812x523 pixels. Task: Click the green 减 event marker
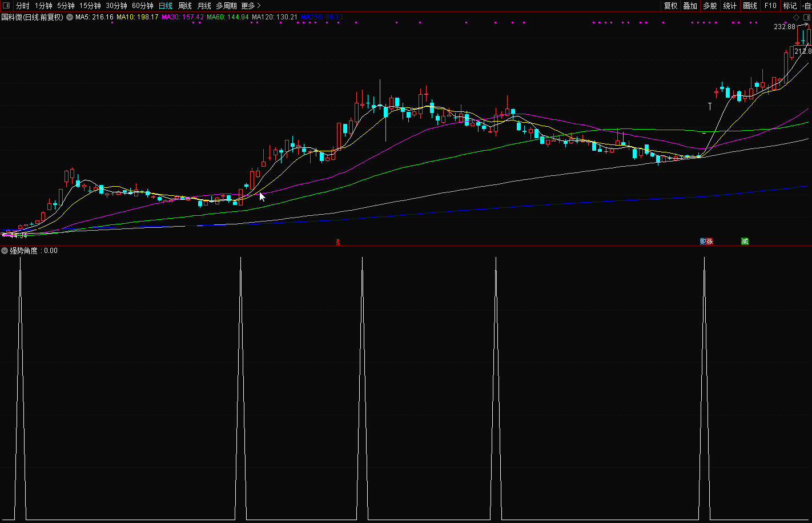pyautogui.click(x=745, y=242)
